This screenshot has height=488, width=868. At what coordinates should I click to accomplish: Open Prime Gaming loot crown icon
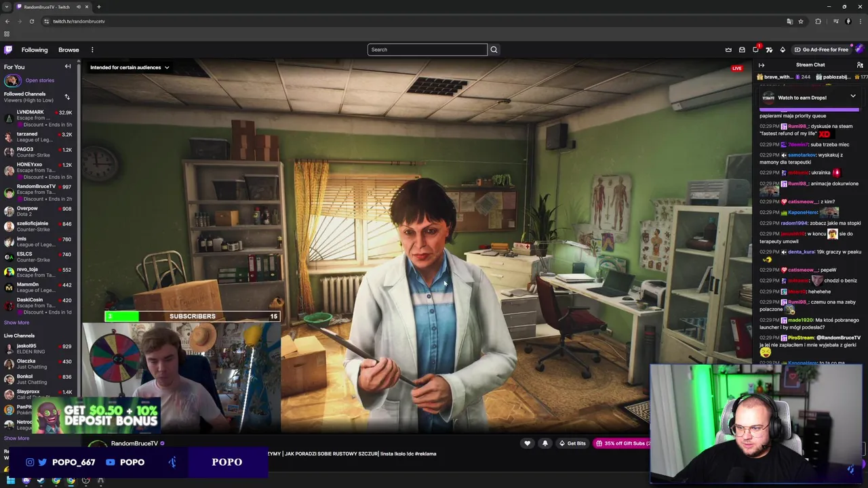(728, 49)
